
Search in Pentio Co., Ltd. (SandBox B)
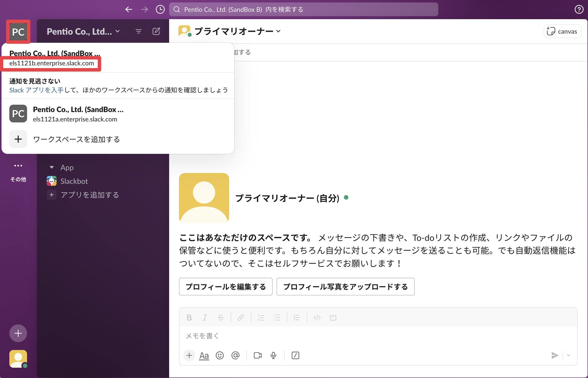point(304,9)
